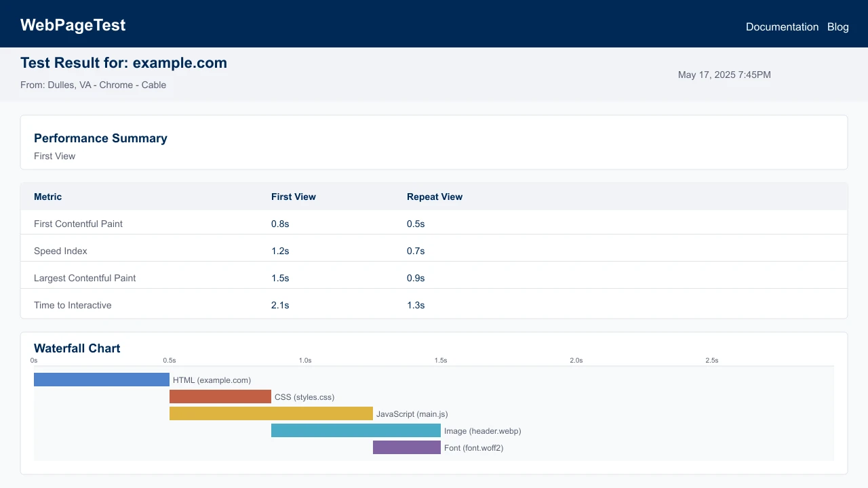This screenshot has height=488, width=868.
Task: Click the Image (header.webp) waterfall label
Action: [483, 431]
